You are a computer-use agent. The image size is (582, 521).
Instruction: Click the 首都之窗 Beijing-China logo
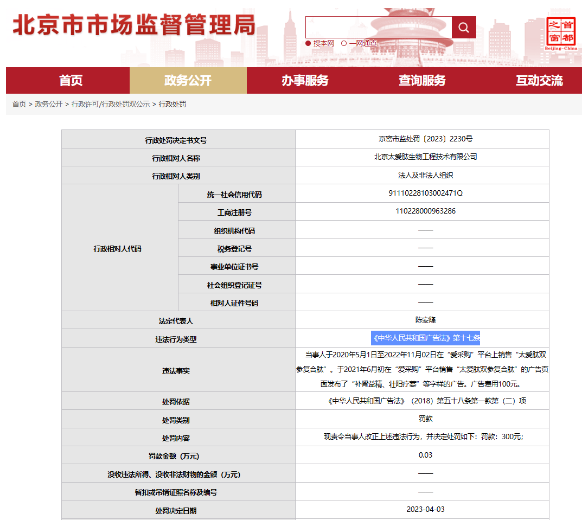point(561,33)
